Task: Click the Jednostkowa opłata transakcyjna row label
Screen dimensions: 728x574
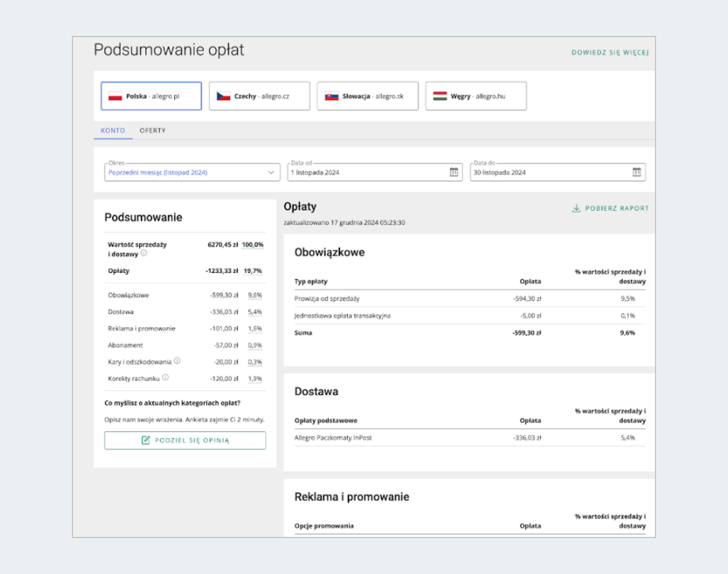Action: point(343,316)
